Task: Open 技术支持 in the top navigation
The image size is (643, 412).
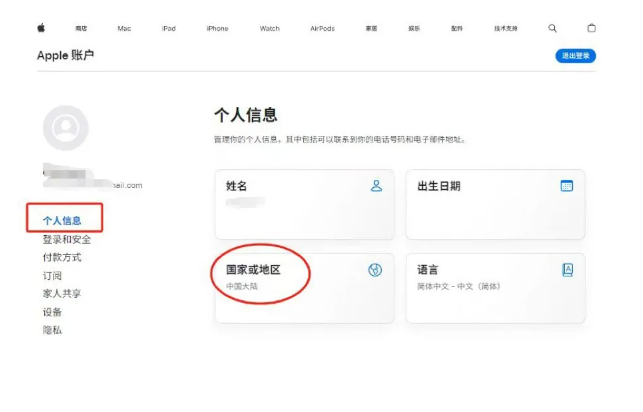Action: coord(506,28)
